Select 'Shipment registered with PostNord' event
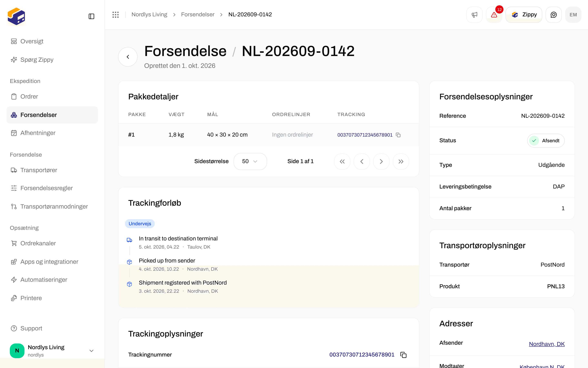588x368 pixels. click(x=183, y=283)
